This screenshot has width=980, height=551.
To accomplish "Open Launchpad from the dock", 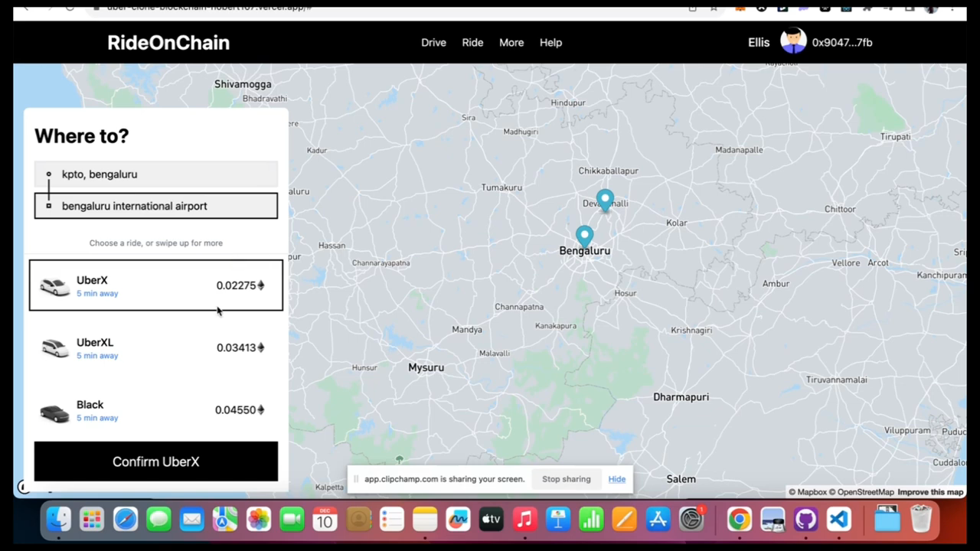I will [x=92, y=520].
